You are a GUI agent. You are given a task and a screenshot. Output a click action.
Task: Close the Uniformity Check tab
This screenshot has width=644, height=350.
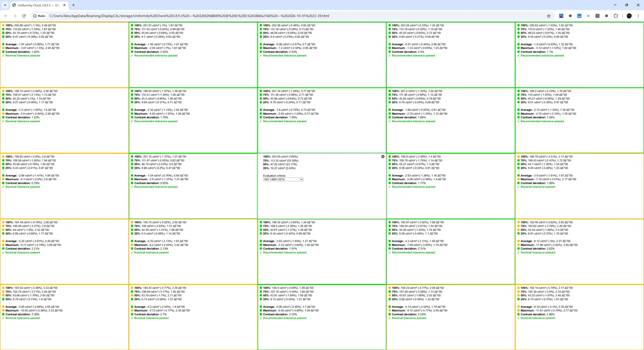click(x=64, y=5)
